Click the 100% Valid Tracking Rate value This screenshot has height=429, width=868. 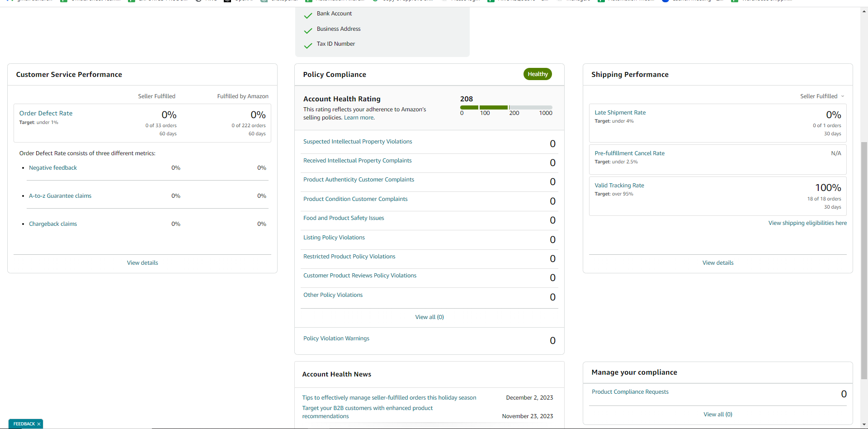pos(828,187)
